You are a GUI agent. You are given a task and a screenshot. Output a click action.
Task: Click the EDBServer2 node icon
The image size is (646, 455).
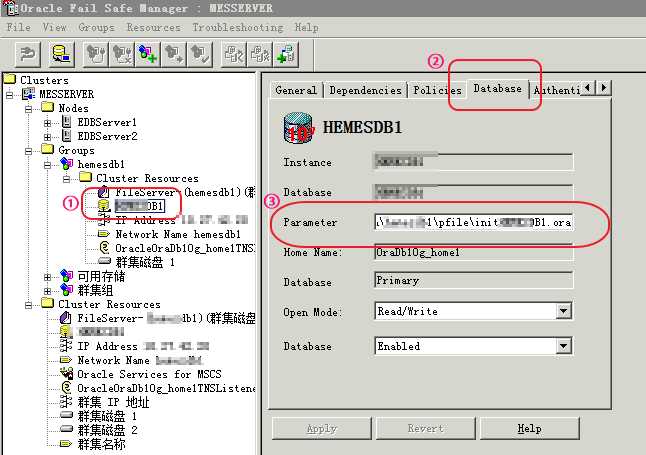click(x=66, y=136)
